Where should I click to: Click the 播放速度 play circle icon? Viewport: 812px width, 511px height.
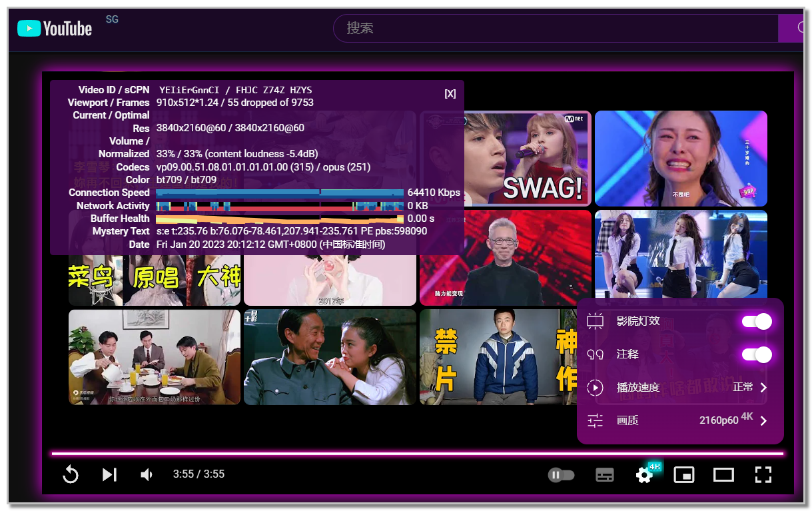(595, 388)
